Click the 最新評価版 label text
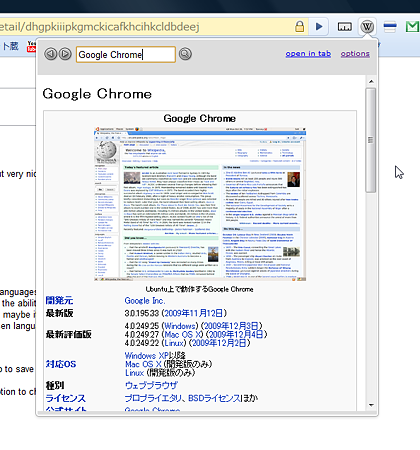420x450 pixels. click(69, 334)
